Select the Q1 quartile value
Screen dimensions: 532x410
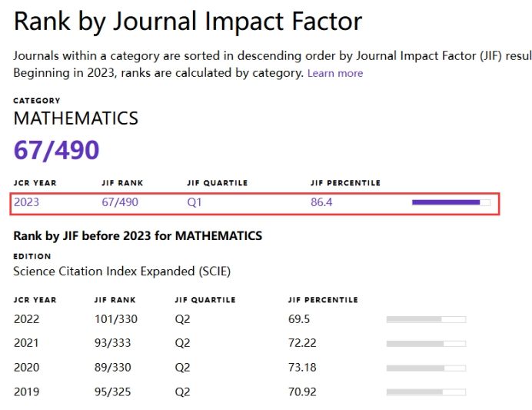coord(195,202)
